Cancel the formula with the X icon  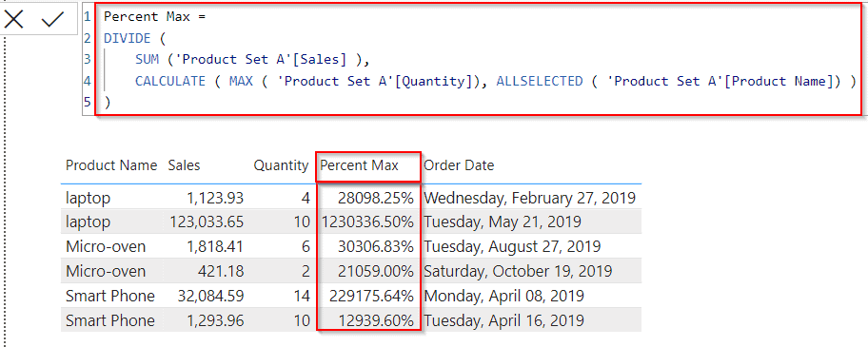14,19
